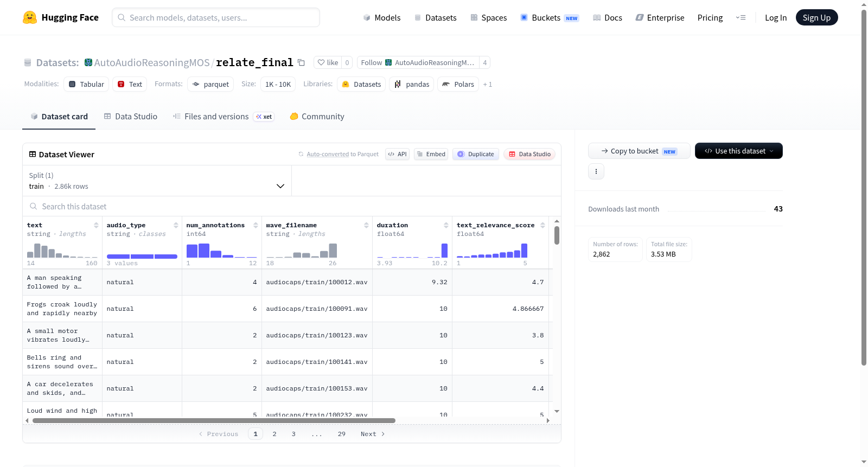Click the table's vertical scrollbar thumb
Screen dimensions: 868x467
tap(557, 235)
